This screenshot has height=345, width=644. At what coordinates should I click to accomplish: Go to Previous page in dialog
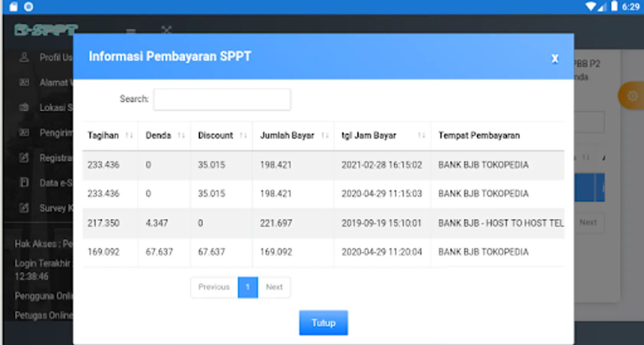pos(214,287)
